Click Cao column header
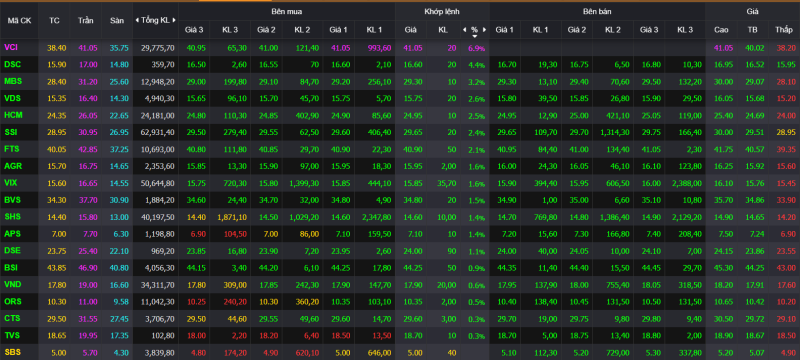Image resolution: width=800 pixels, height=360 pixels. tap(721, 30)
